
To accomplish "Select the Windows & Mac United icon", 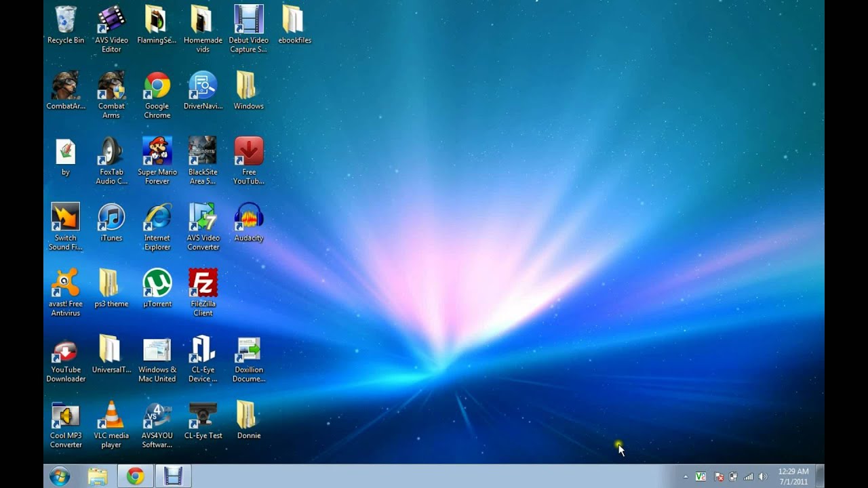I will (157, 359).
